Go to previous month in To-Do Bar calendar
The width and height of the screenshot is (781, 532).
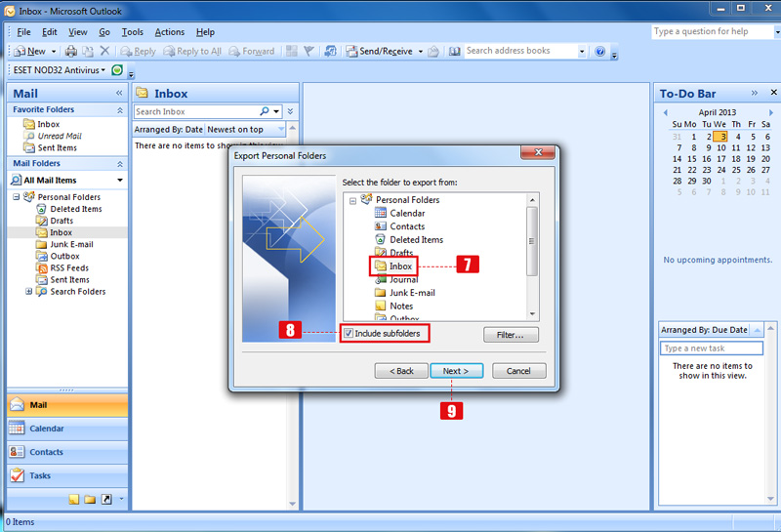point(666,112)
